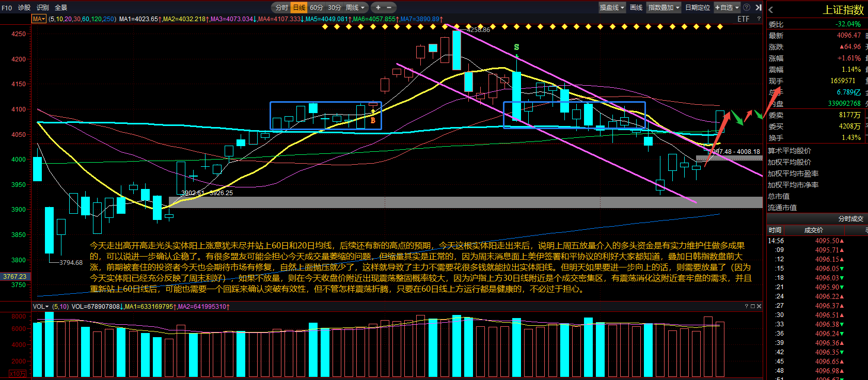Select the :18 trade row 4096.03
The width and height of the screenshot is (868, 380).
click(817, 278)
